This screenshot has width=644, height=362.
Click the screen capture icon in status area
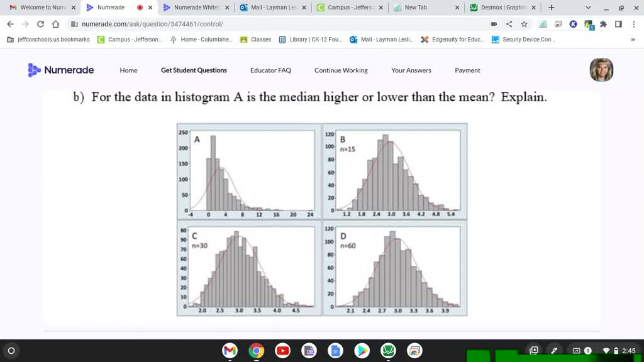534,351
